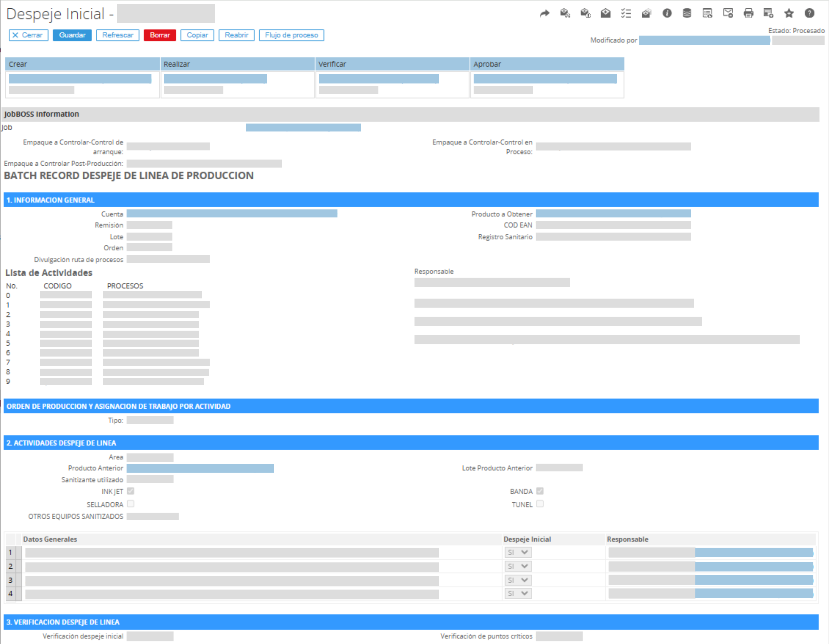The image size is (829, 644).
Task: Click the info icon in toolbar
Action: (x=667, y=14)
